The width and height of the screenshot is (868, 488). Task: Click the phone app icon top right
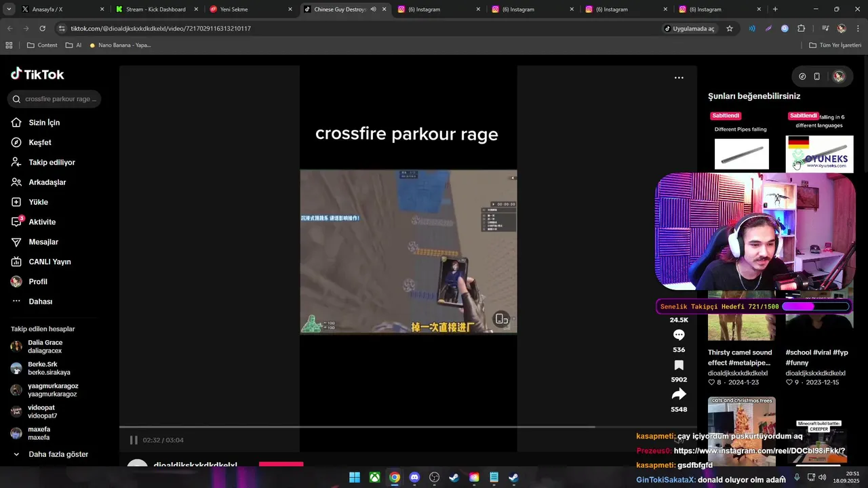coord(816,77)
